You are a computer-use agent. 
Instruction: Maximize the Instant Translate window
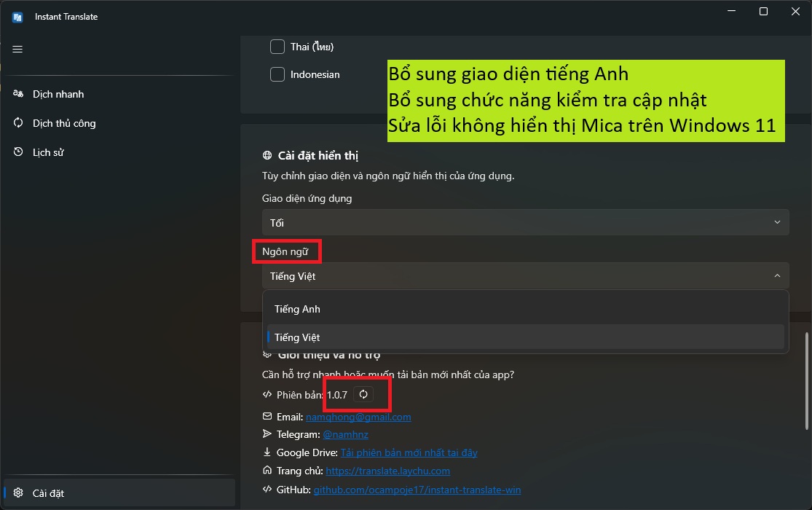tap(763, 12)
